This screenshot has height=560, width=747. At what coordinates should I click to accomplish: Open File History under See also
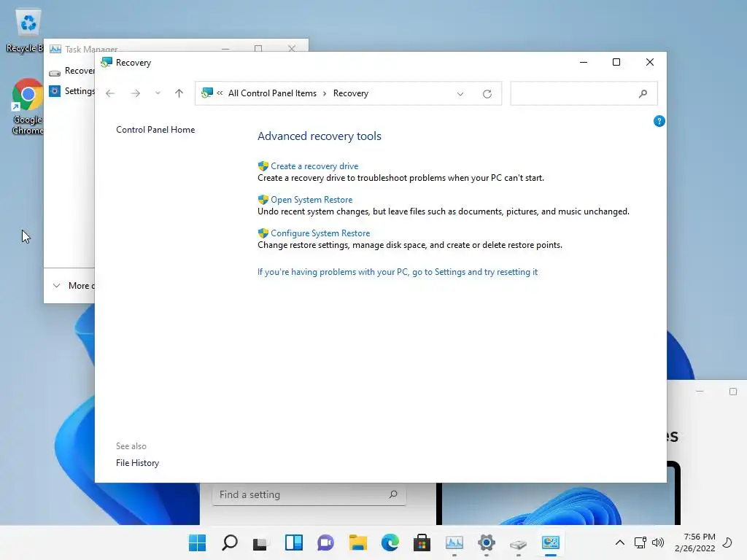[137, 463]
